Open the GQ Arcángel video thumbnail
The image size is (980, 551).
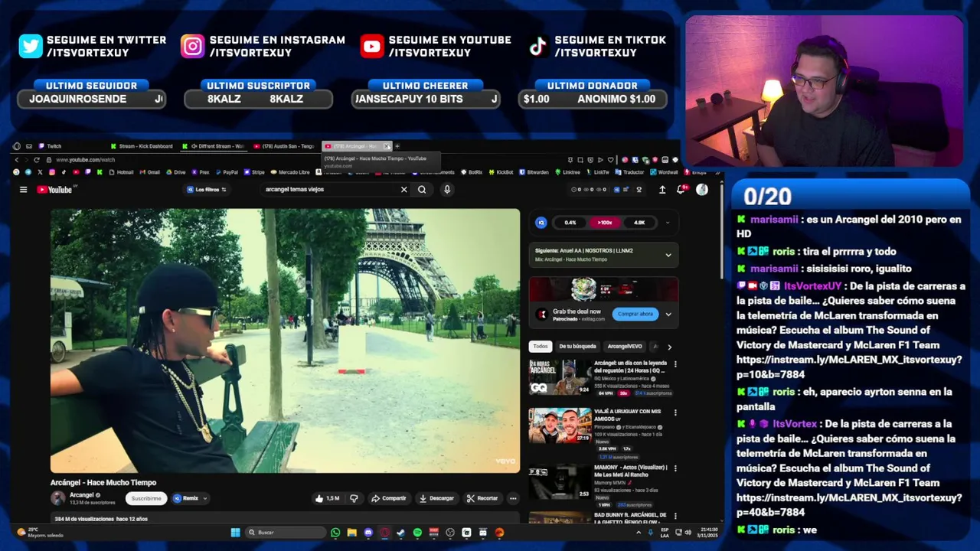(x=560, y=378)
